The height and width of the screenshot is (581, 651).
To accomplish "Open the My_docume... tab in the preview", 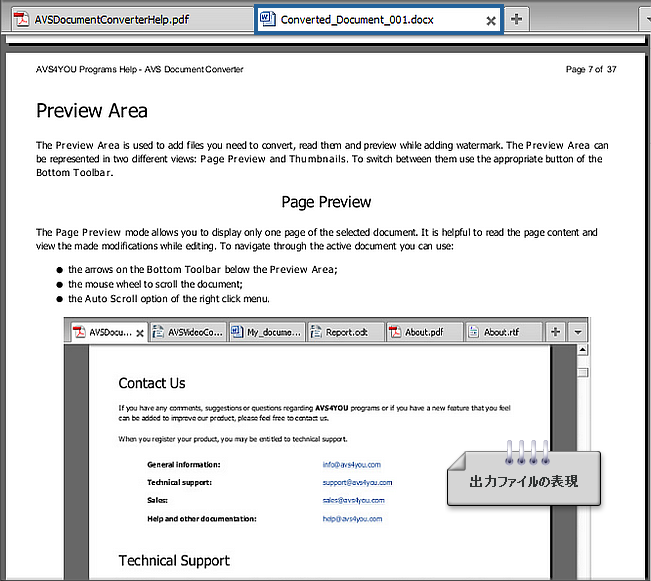I will click(267, 332).
